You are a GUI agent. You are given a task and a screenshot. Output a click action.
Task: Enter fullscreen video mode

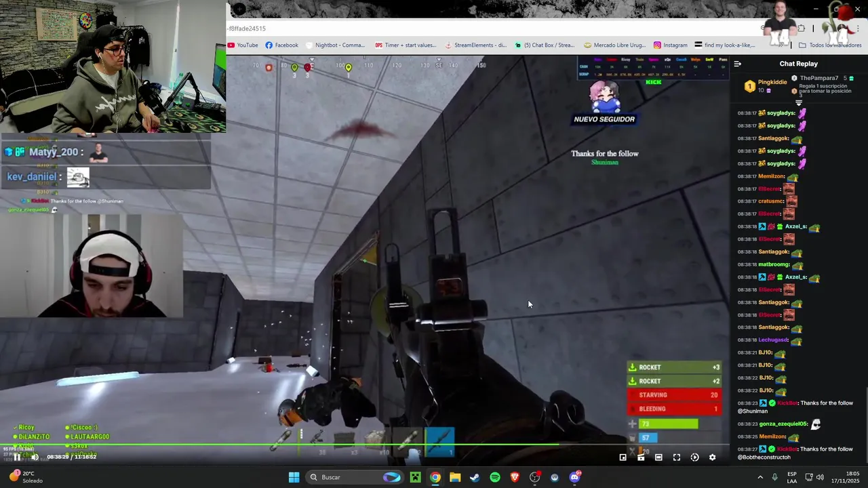(677, 457)
